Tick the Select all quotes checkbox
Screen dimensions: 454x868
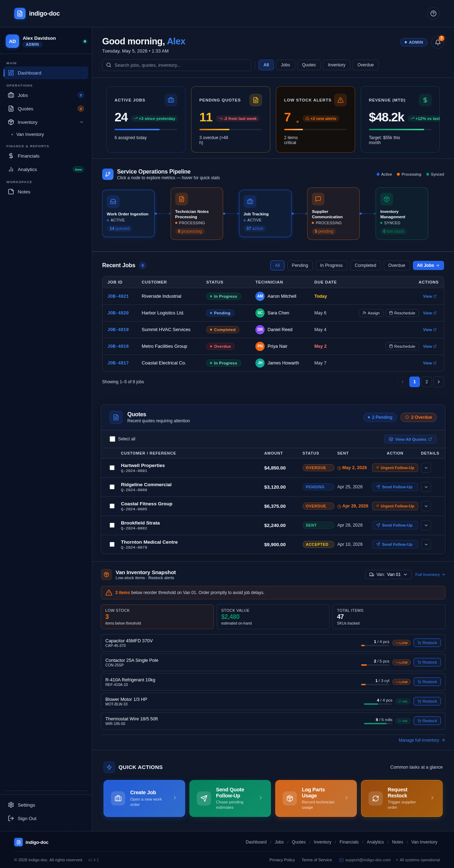point(112,439)
